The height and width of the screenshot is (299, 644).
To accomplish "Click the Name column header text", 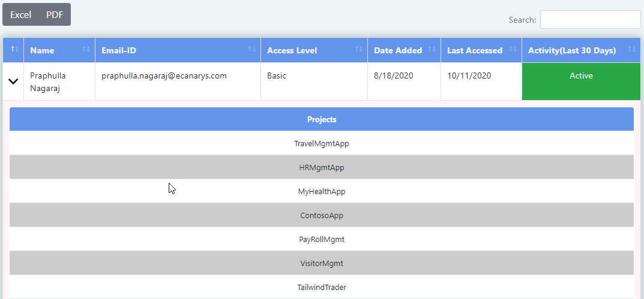I will [42, 51].
